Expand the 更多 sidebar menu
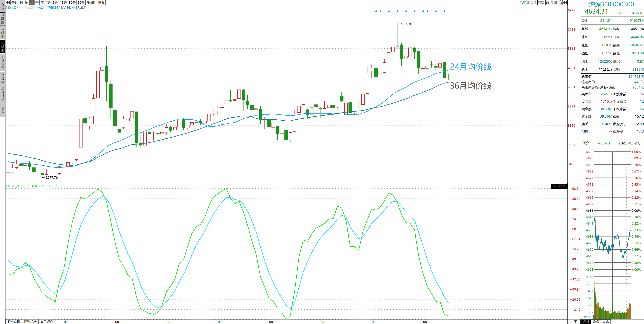This screenshot has height=324, width=644. (3, 110)
